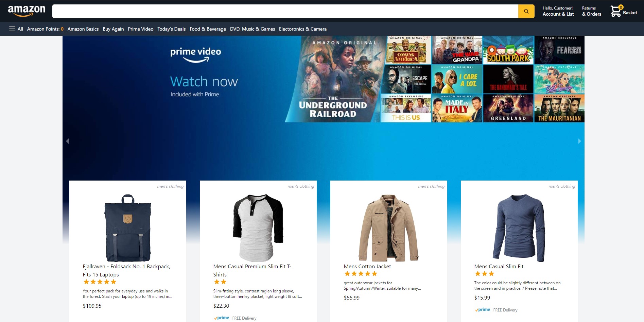644x322 pixels.
Task: Click the Made in Italy thumbnail
Action: coord(457,108)
